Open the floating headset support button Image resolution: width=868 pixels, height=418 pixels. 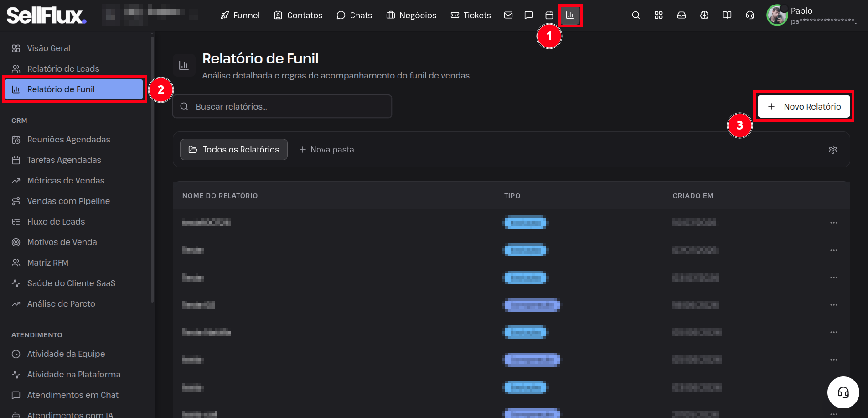[x=843, y=392]
